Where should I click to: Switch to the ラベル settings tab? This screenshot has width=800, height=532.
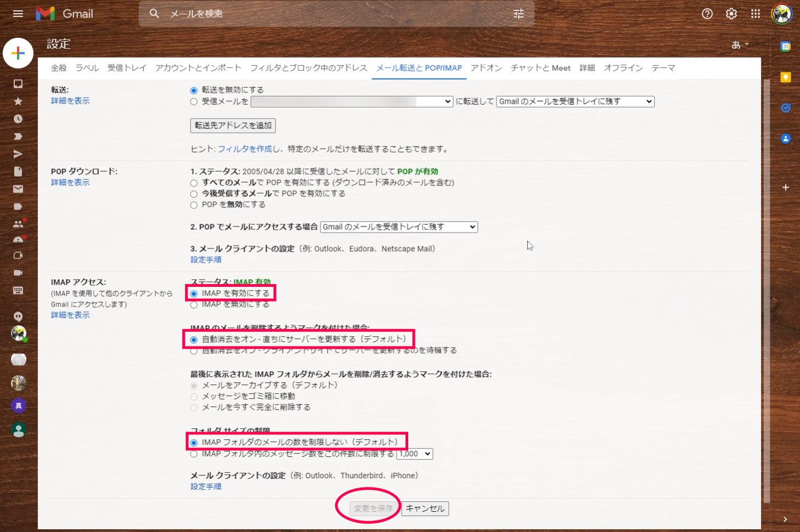tap(87, 68)
